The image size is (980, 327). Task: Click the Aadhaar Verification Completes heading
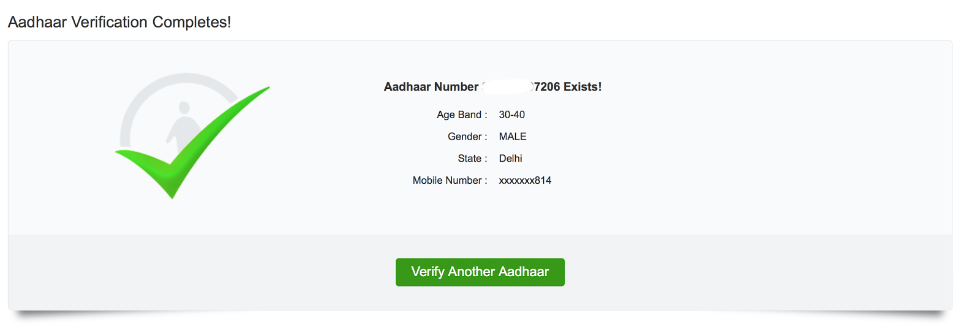119,22
